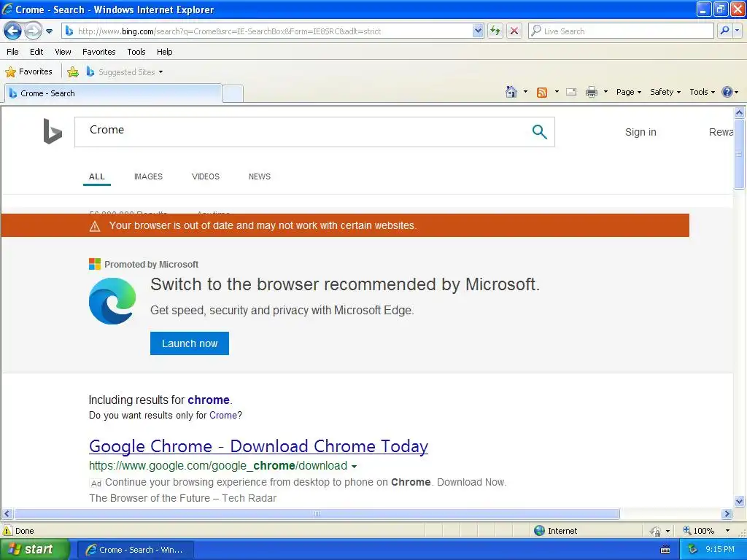
Task: Click the Read Mail icon
Action: [x=571, y=92]
